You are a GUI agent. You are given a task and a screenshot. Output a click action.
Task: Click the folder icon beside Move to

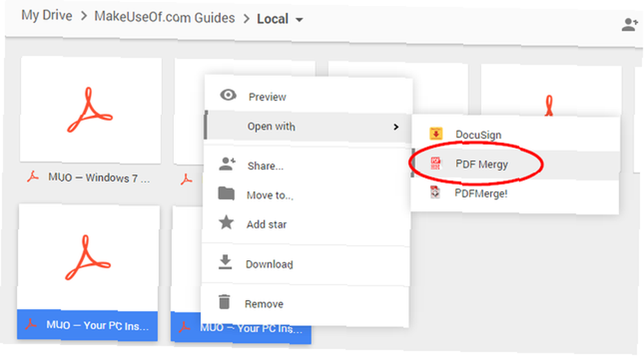click(x=226, y=193)
